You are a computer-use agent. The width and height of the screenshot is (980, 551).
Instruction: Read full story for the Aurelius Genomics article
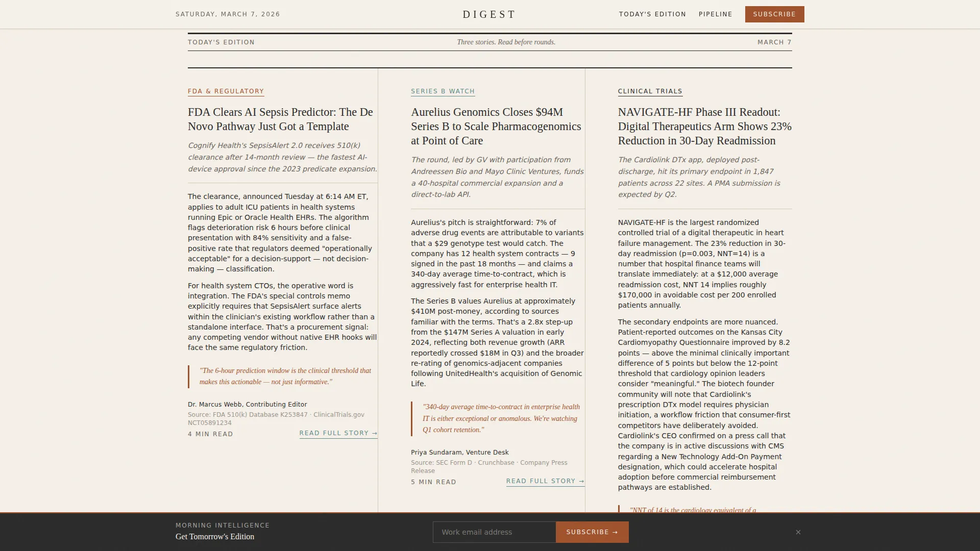point(545,481)
